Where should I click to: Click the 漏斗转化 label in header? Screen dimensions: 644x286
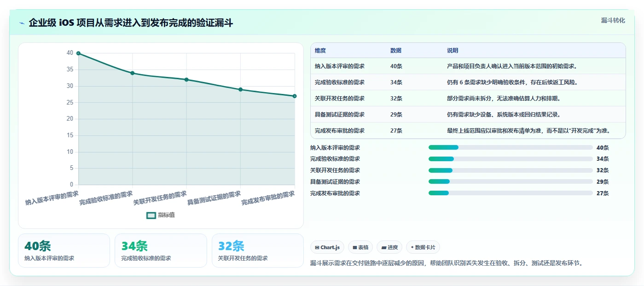pos(613,20)
